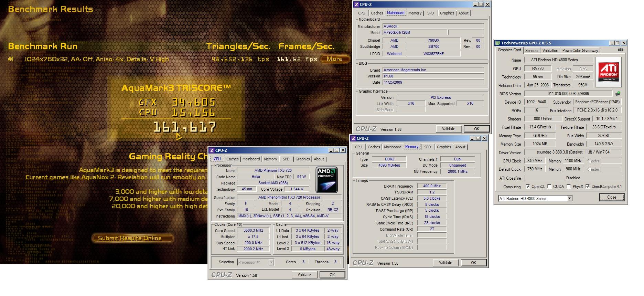Image resolution: width=644 pixels, height=296 pixels.
Task: Click the CPU-Z CPU window title icon
Action: point(212,150)
